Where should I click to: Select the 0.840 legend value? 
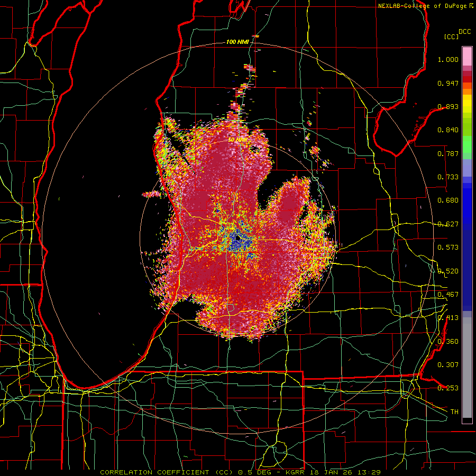click(x=448, y=130)
